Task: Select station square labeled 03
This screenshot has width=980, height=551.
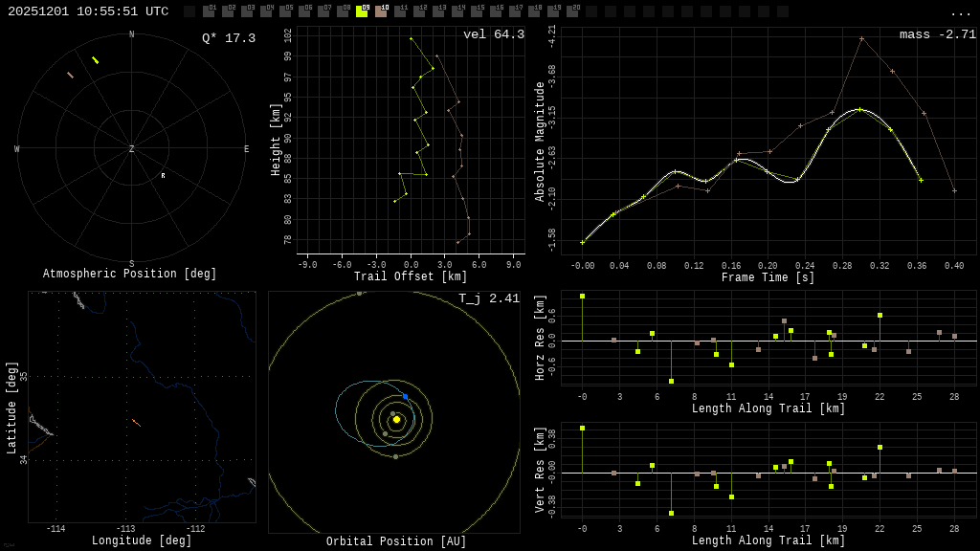Action: click(x=246, y=11)
